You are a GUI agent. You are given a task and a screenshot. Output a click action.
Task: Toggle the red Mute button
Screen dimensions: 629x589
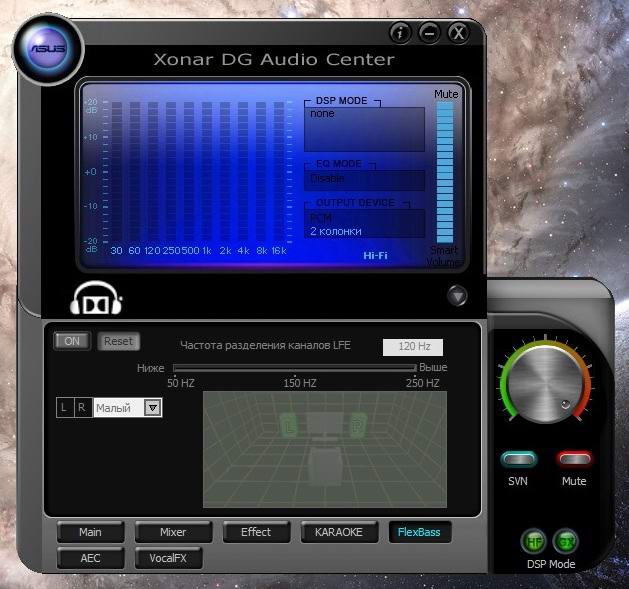click(x=574, y=459)
